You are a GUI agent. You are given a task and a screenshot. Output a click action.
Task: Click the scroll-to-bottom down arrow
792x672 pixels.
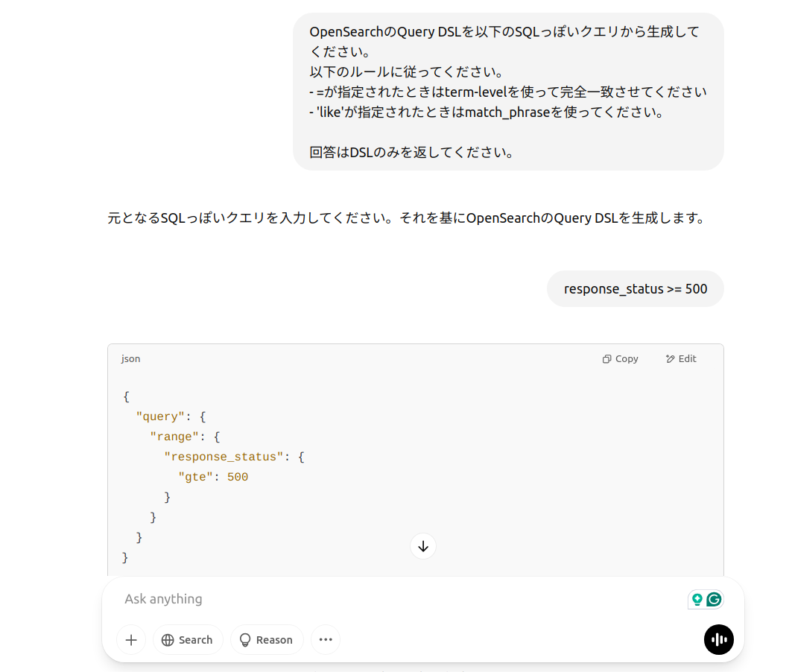tap(423, 546)
